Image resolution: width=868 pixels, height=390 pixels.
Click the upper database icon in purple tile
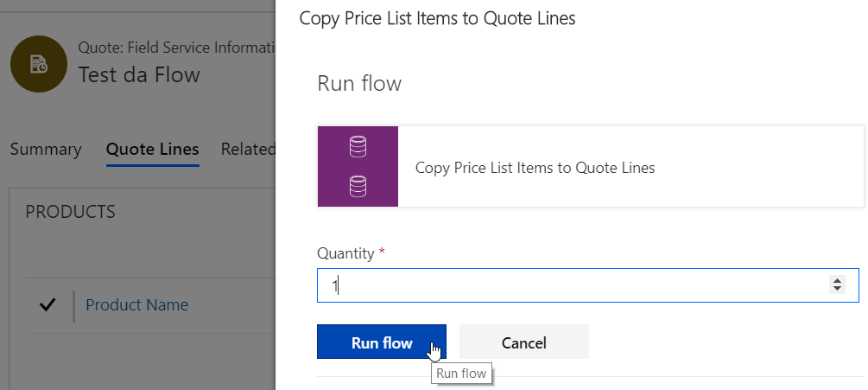pyautogui.click(x=358, y=147)
